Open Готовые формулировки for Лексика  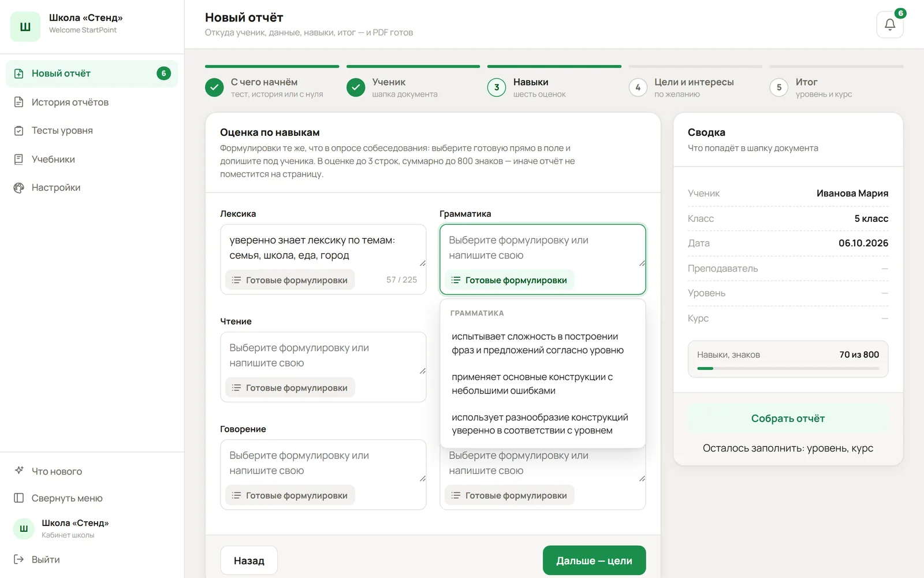tap(290, 280)
